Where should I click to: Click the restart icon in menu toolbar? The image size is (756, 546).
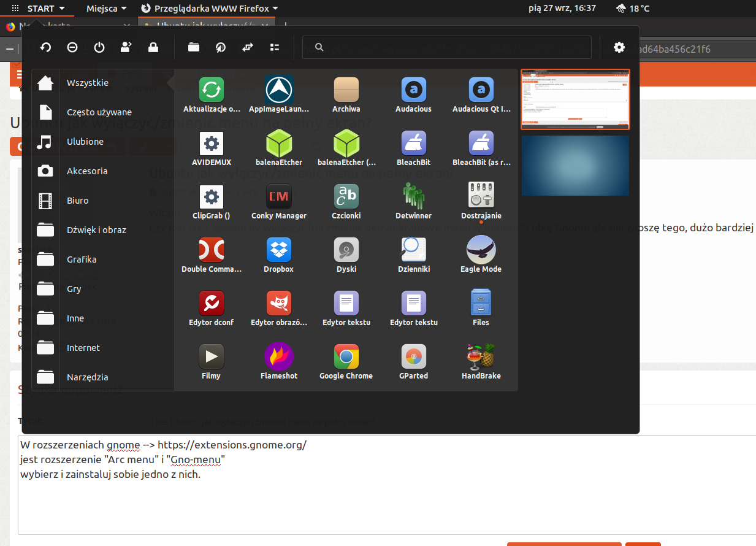pos(46,47)
